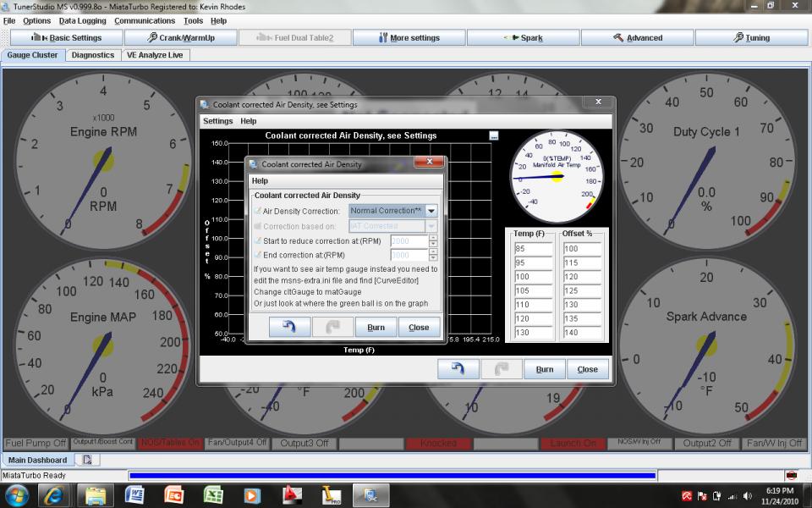Screen dimensions: 812x508
Task: Open Excel from the taskbar
Action: point(213,494)
